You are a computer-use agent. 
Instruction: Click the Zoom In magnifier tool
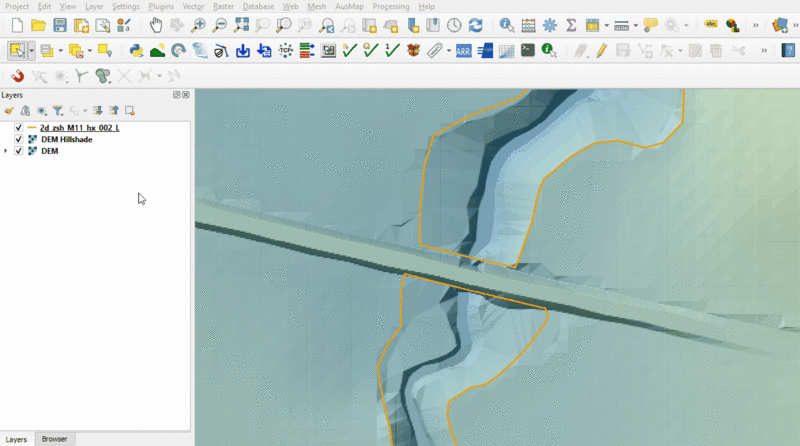pyautogui.click(x=198, y=25)
